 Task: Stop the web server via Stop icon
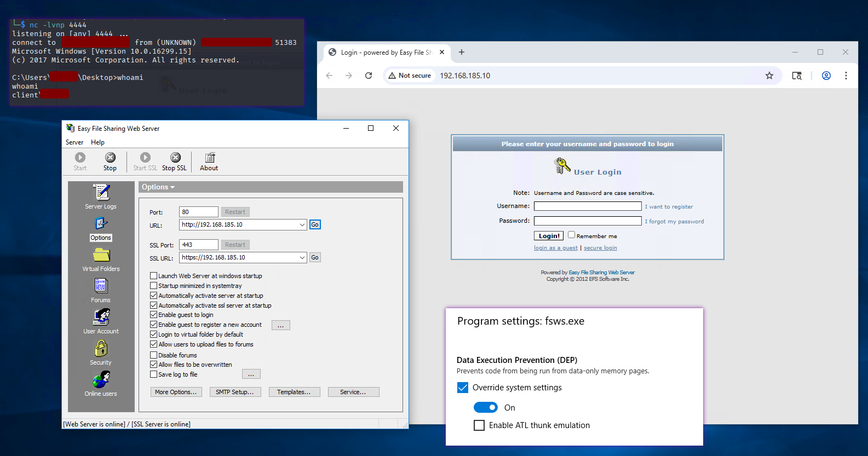[110, 161]
